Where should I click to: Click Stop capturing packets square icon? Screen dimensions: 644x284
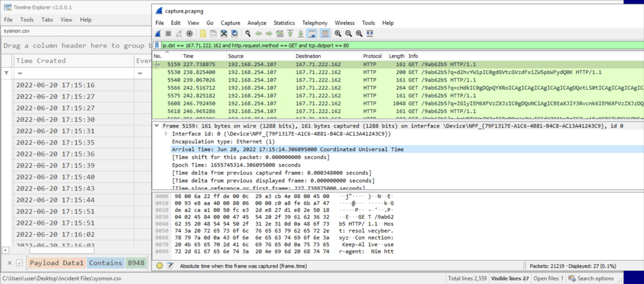tap(169, 34)
